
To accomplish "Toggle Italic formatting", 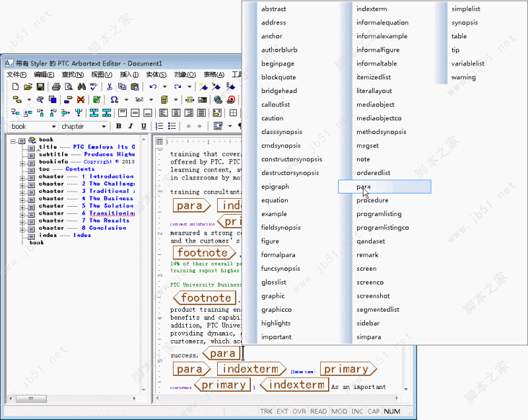I will pos(131,126).
